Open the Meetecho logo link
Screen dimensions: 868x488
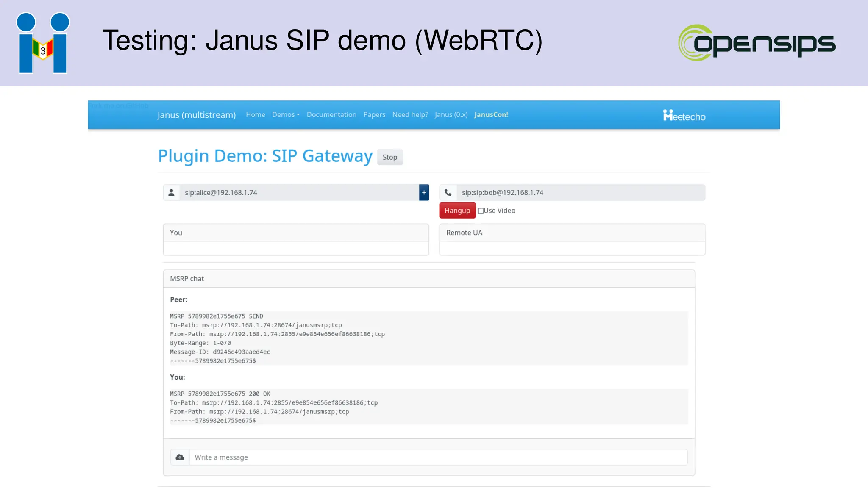684,115
